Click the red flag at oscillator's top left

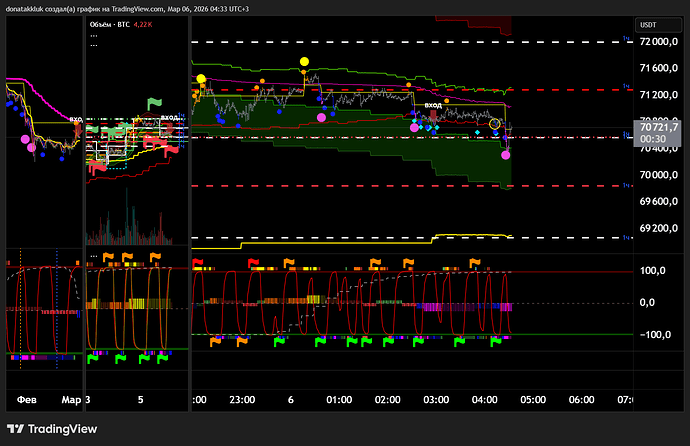coord(197,262)
